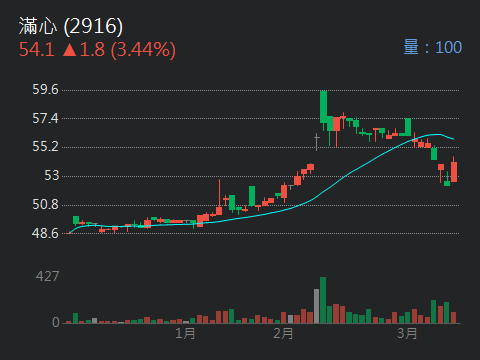Click the current price 54.1
This screenshot has height=360, width=480.
click(x=37, y=49)
